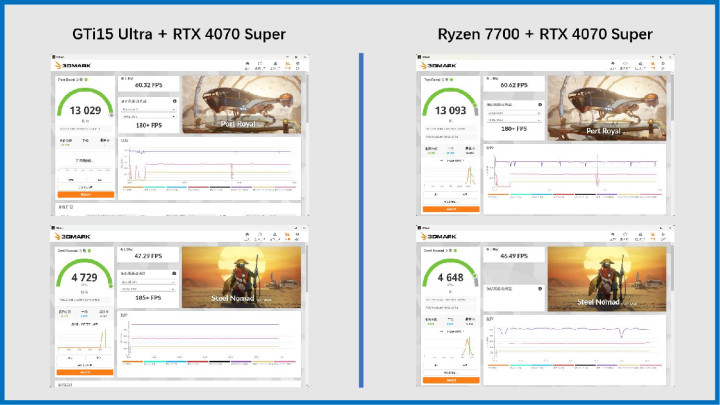Click orange button under 4 648 score
This screenshot has width=720, height=405.
[x=451, y=380]
